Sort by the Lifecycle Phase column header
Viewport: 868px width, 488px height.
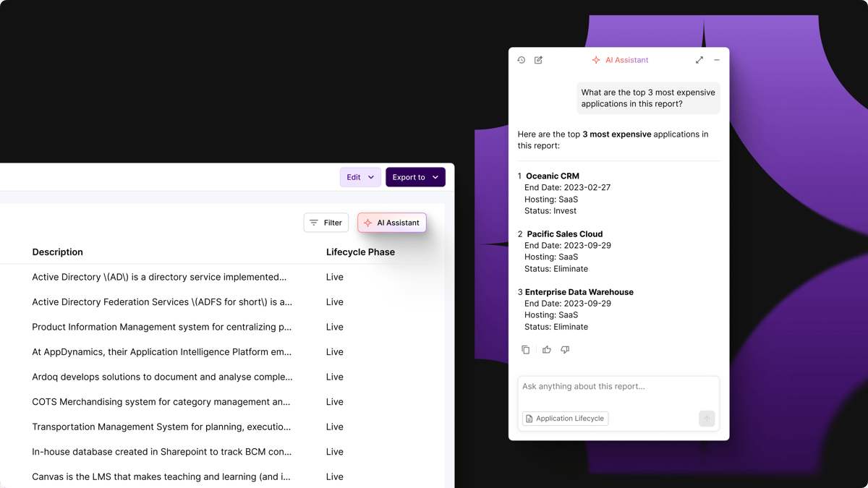[360, 252]
